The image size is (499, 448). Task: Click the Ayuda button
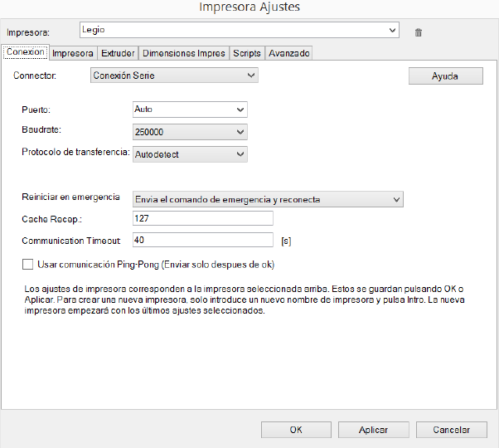click(445, 76)
